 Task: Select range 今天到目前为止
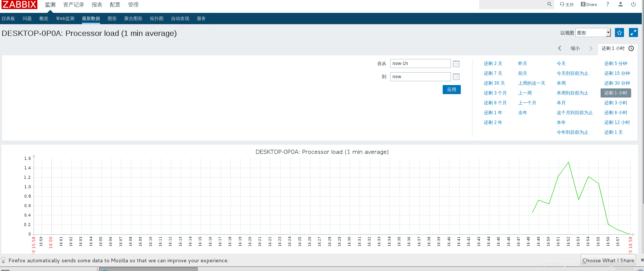(x=573, y=73)
